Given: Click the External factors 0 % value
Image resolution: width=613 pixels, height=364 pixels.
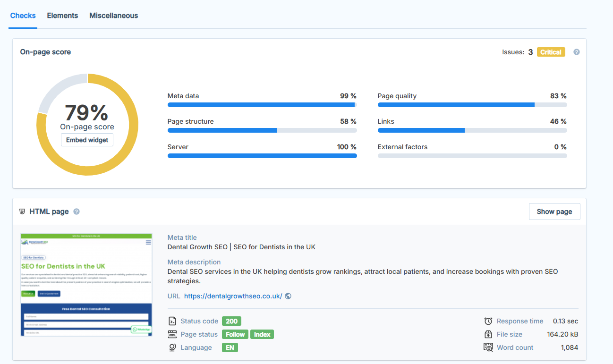Looking at the screenshot, I should (561, 147).
